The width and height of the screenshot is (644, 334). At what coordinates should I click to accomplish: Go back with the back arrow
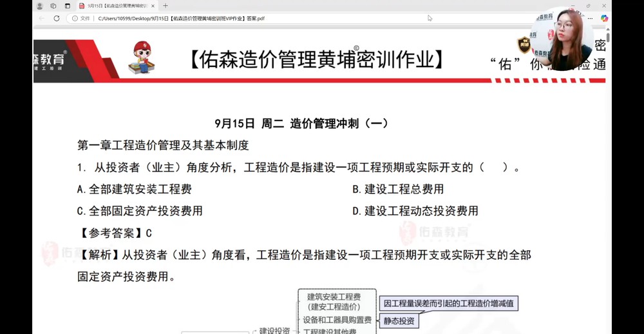tap(41, 18)
